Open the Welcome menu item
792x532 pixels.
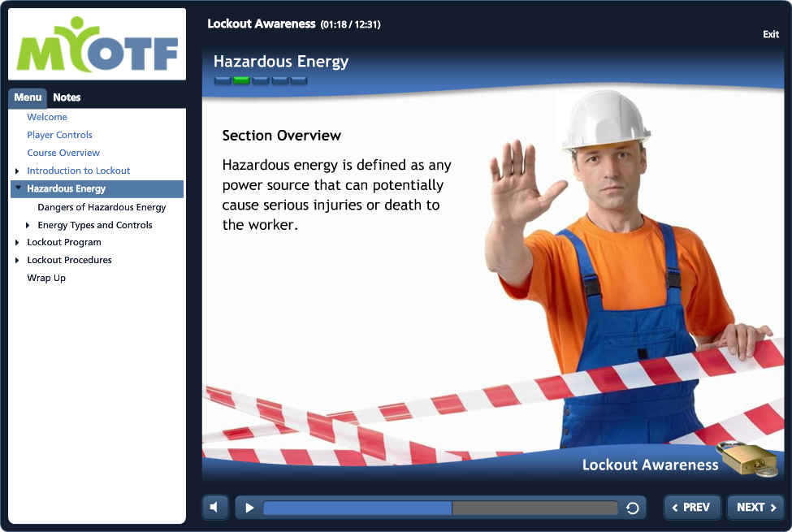47,117
